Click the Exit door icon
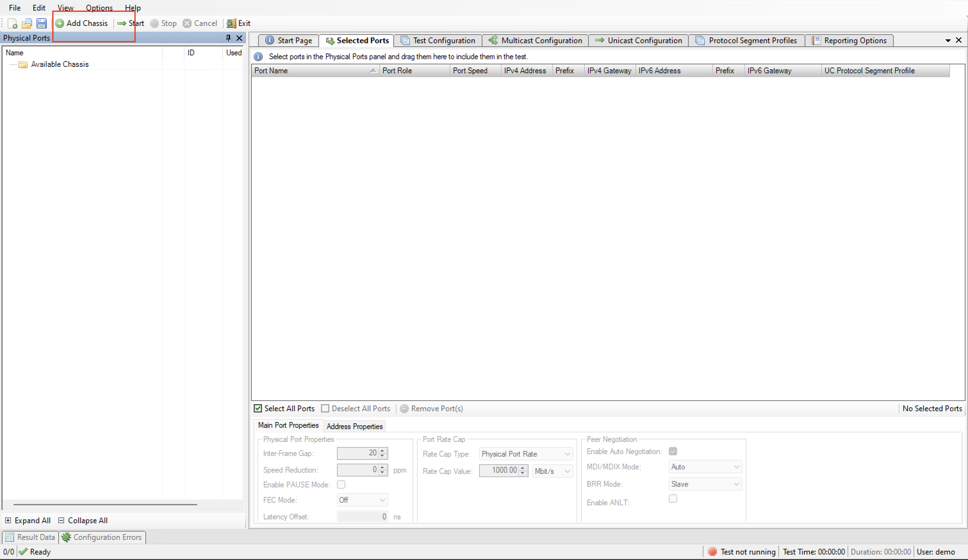968x560 pixels. [x=231, y=23]
